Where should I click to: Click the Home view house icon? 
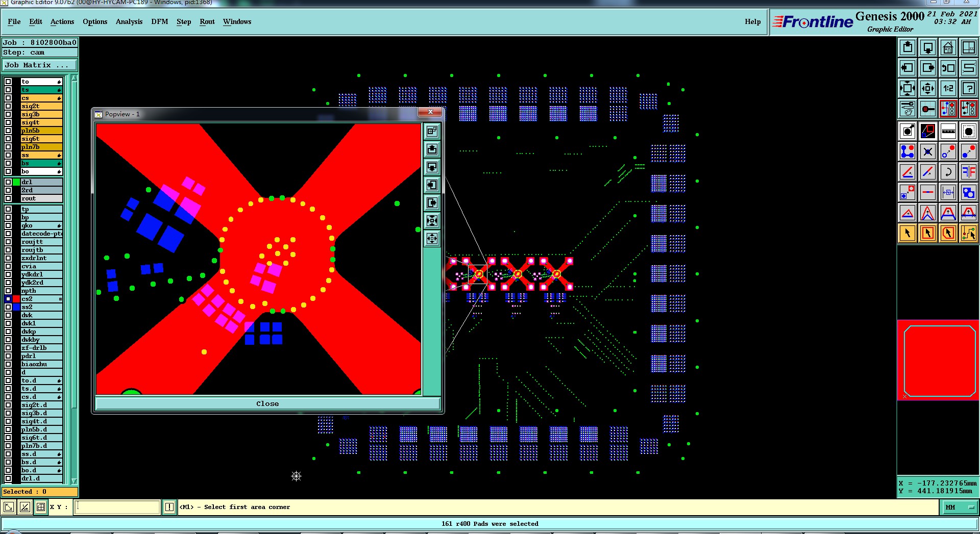point(948,47)
